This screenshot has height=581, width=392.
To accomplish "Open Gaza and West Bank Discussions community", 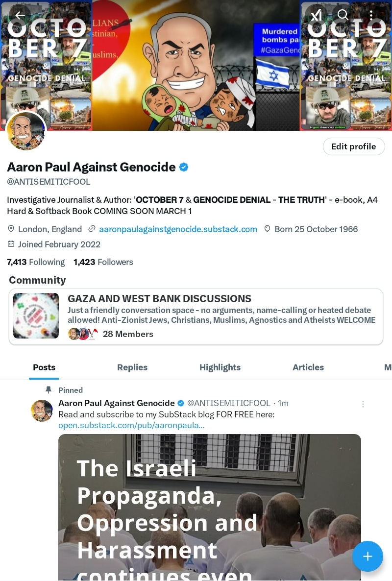I will pos(196,317).
